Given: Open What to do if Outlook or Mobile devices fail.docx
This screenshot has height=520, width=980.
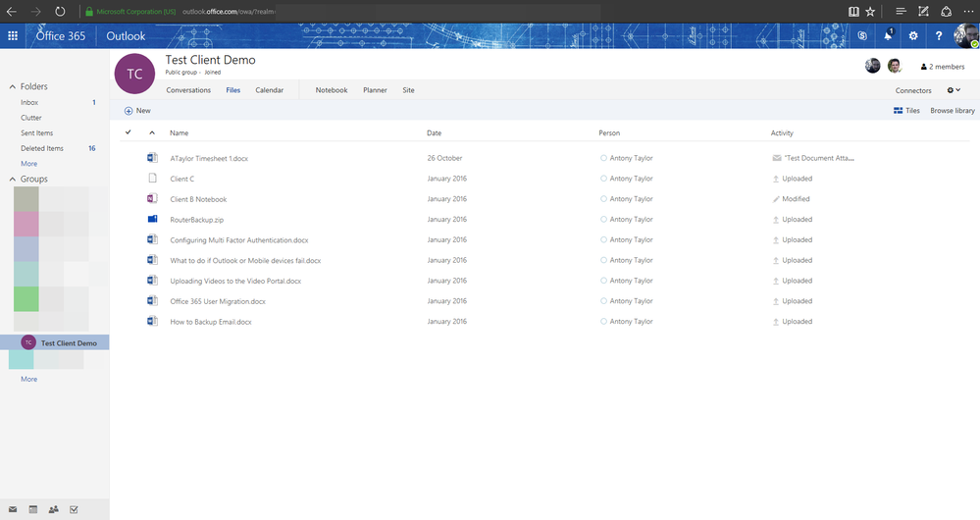Looking at the screenshot, I should coord(245,261).
